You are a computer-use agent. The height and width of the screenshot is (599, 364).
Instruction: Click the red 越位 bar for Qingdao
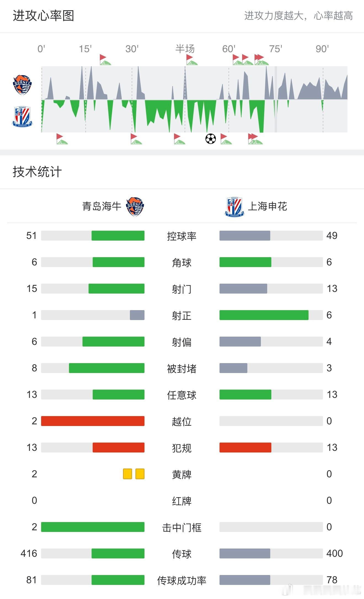93,421
